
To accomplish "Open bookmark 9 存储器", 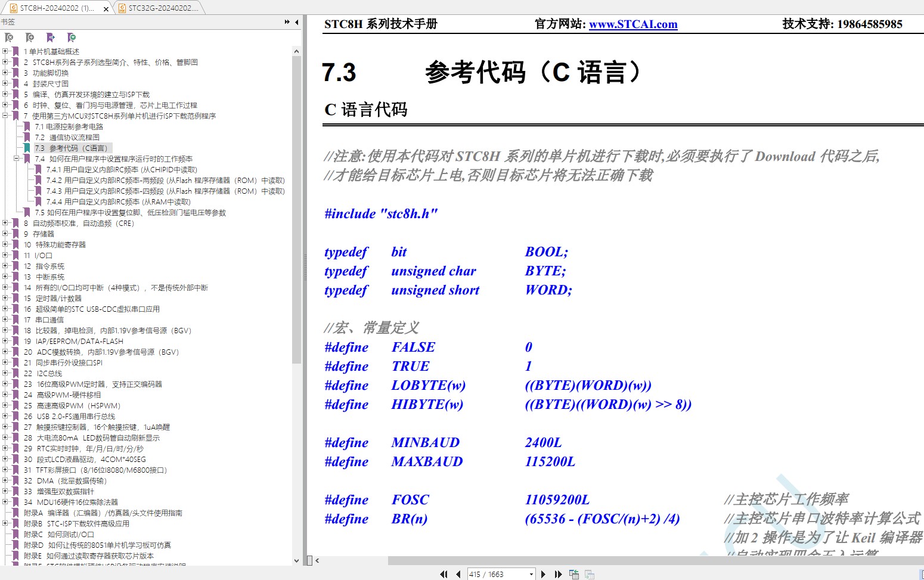I will coord(39,234).
